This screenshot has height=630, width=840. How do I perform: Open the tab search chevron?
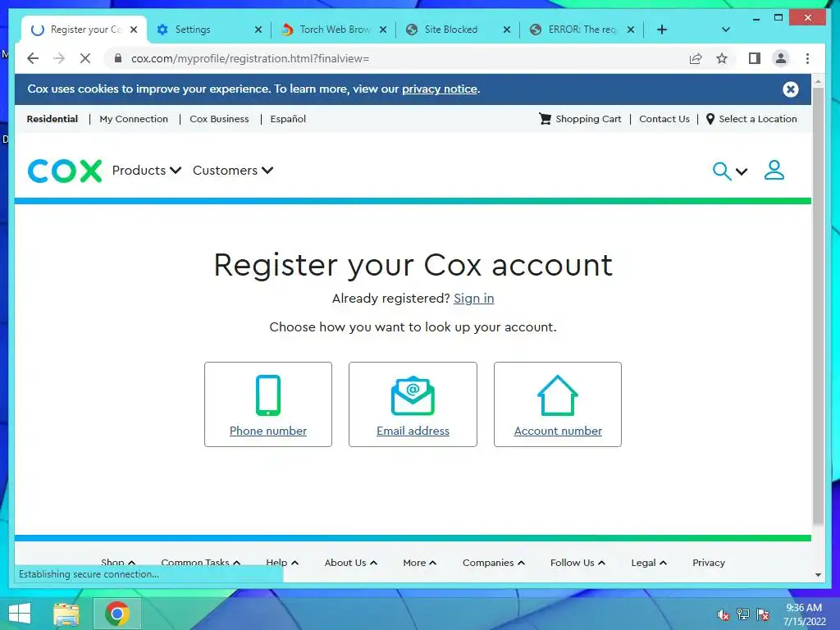[x=726, y=30]
